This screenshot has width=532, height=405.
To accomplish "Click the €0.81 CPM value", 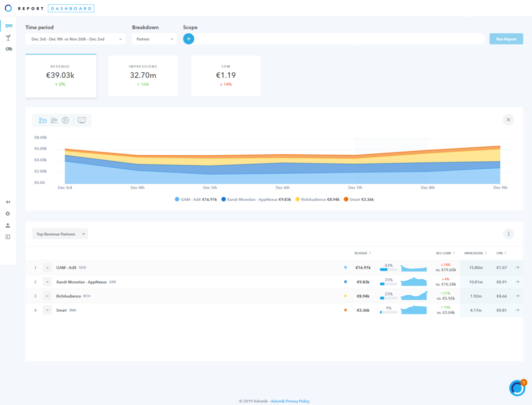I will click(501, 310).
